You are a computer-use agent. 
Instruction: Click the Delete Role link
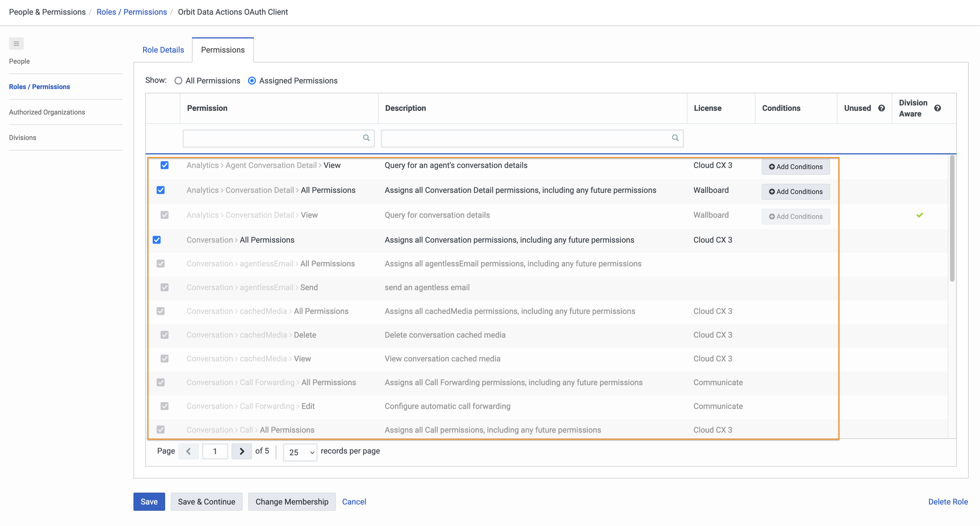948,502
